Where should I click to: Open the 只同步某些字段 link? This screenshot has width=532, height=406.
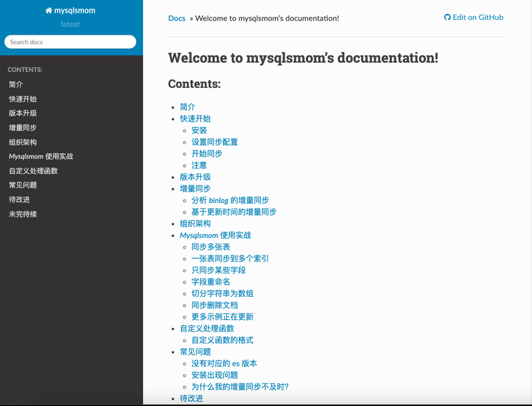(219, 270)
